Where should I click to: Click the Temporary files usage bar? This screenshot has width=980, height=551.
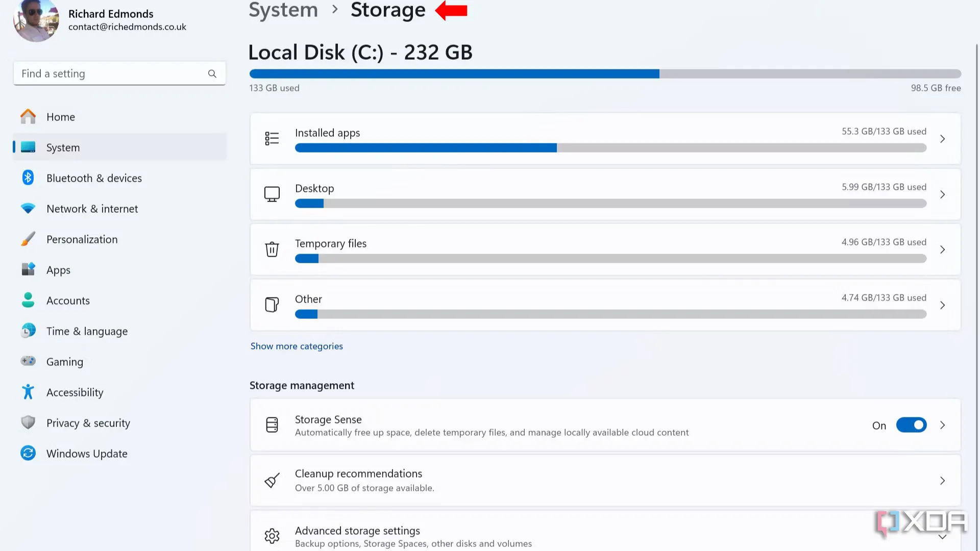pyautogui.click(x=610, y=259)
